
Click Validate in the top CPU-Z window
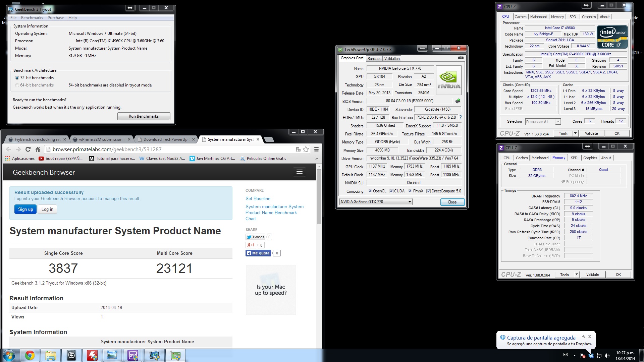591,133
